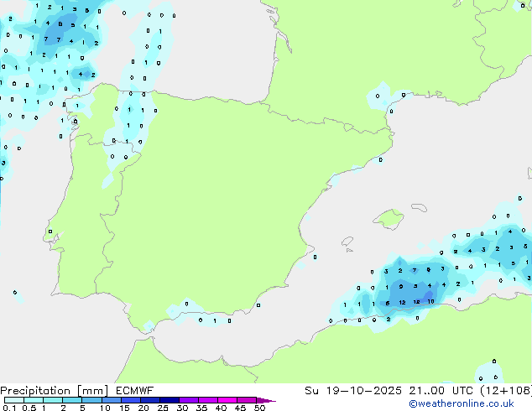The width and height of the screenshot is (532, 411).
Task: Click the Menorca island outline
Action: tap(420, 207)
